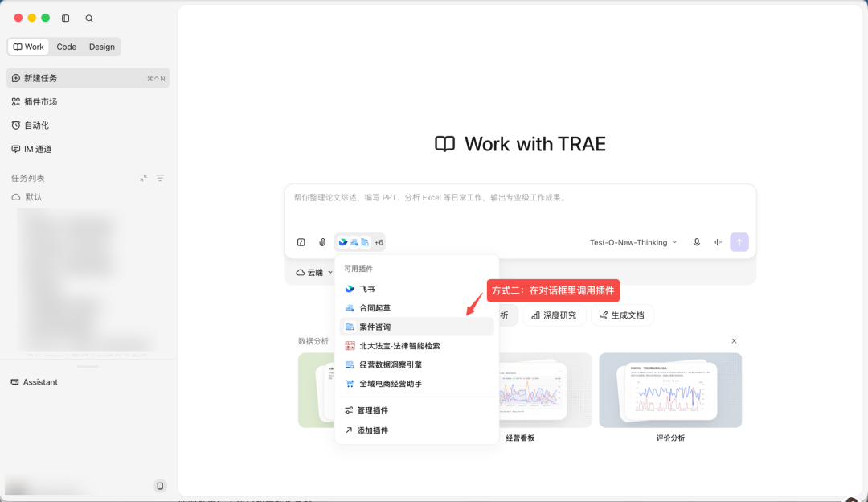The width and height of the screenshot is (868, 502).
Task: Click the device icon at sidebar bottom
Action: [160, 486]
